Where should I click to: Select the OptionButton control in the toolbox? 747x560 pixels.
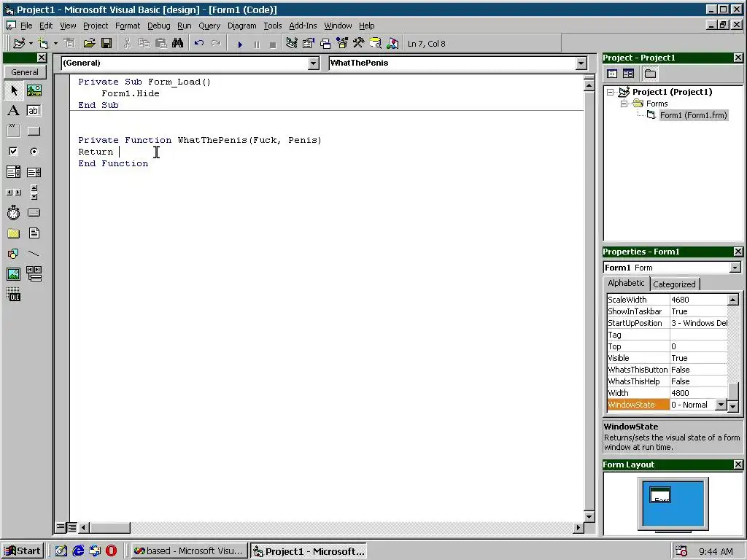click(34, 152)
